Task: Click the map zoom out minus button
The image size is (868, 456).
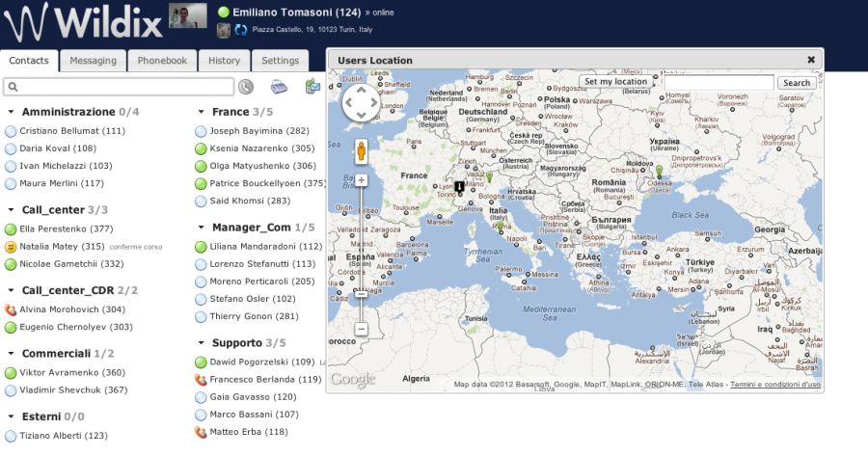Action: point(361,330)
